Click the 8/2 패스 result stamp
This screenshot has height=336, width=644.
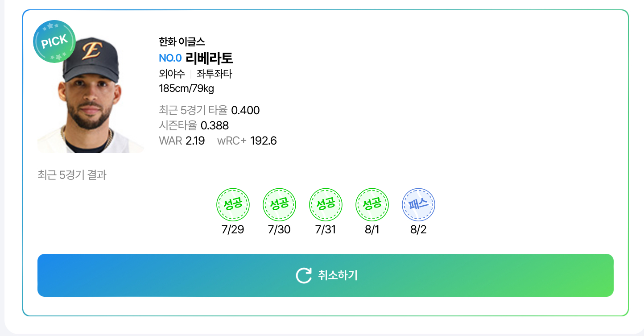418,204
